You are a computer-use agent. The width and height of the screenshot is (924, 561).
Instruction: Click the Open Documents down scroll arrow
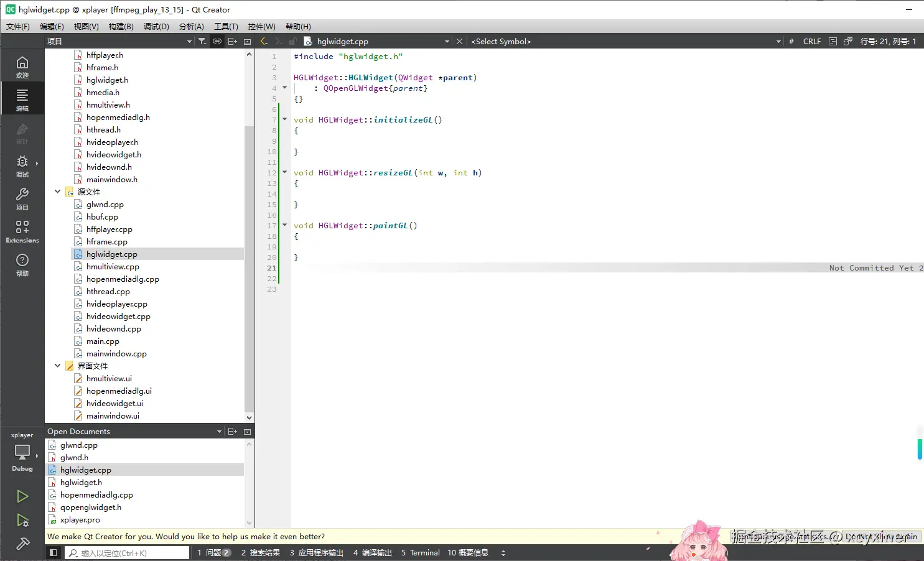[249, 523]
